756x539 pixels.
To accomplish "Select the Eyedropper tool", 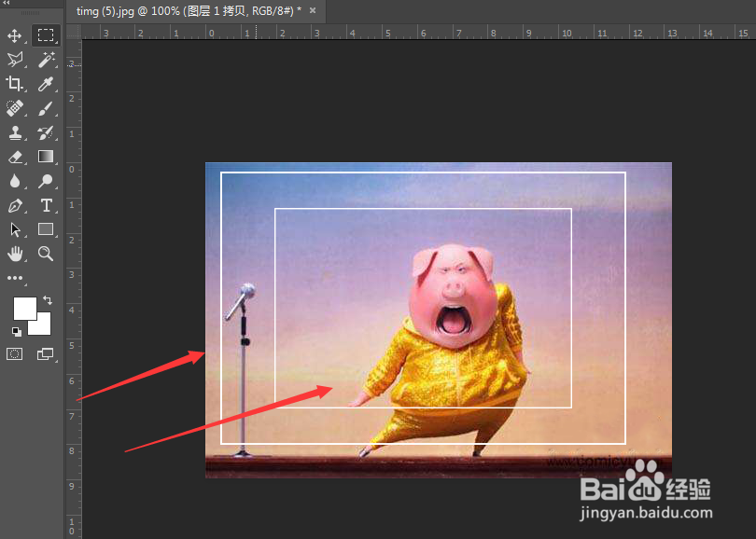I will (x=46, y=84).
